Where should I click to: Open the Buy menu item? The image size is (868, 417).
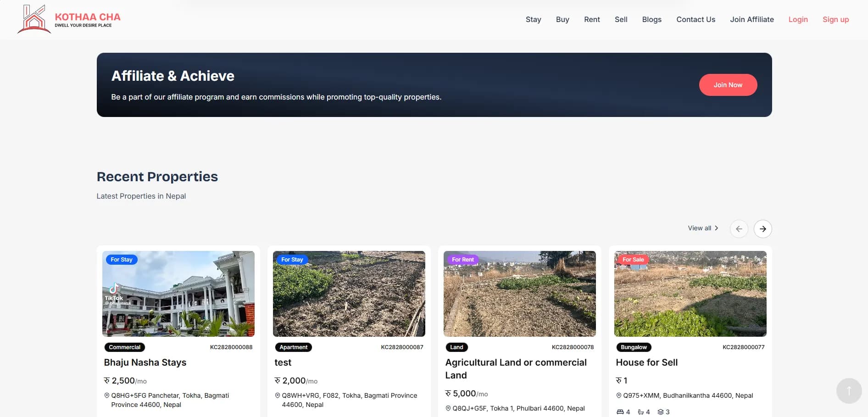click(562, 19)
